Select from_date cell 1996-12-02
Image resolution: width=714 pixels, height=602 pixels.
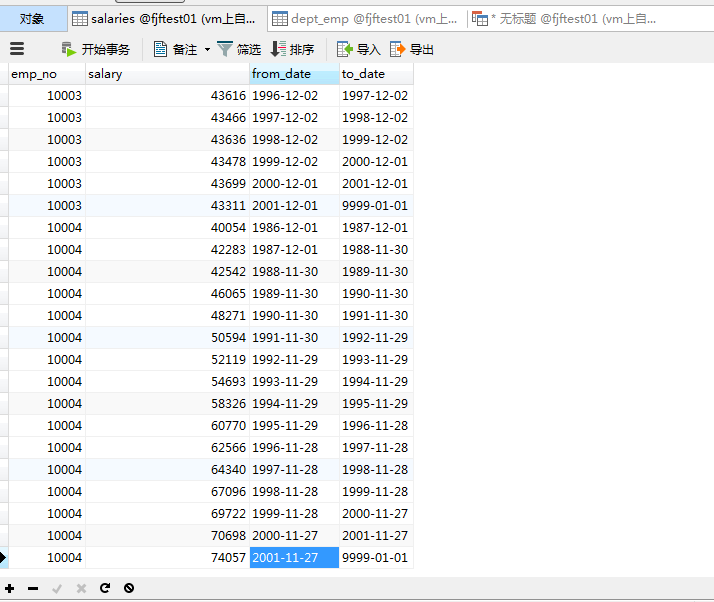tap(294, 96)
